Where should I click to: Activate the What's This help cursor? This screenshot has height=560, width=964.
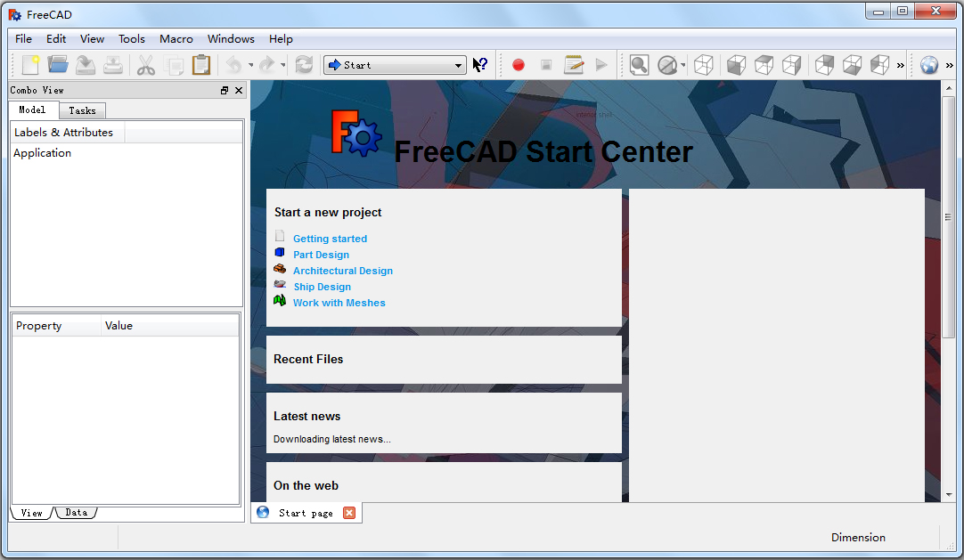pyautogui.click(x=480, y=64)
